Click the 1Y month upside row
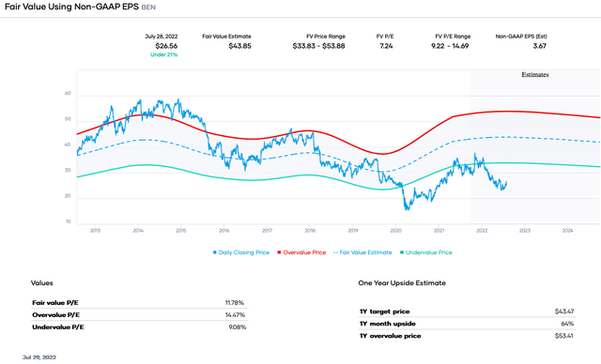The image size is (601, 364). coord(467,324)
